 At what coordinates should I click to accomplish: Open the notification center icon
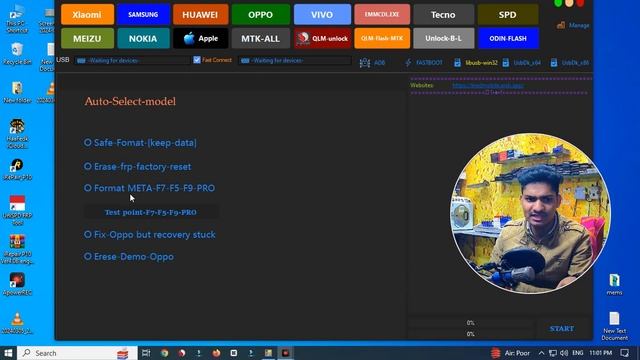624,353
